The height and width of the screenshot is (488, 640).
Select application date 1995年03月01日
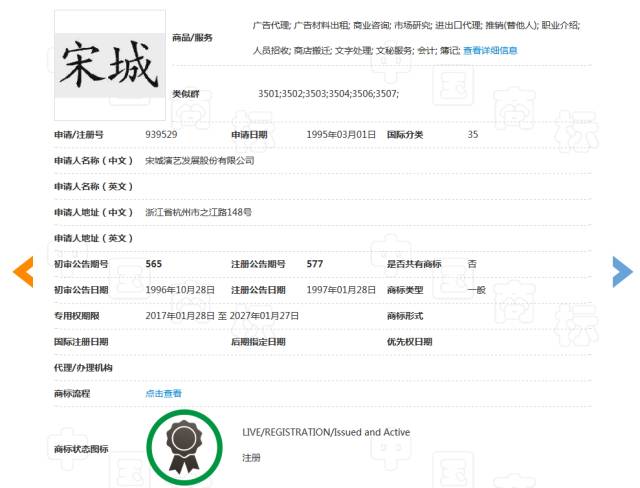tap(341, 135)
